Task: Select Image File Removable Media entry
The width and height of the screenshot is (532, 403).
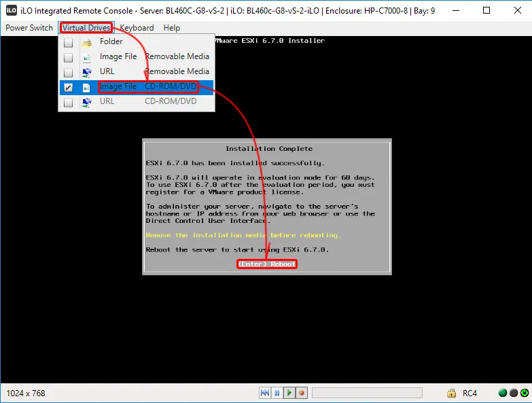Action: 137,56
